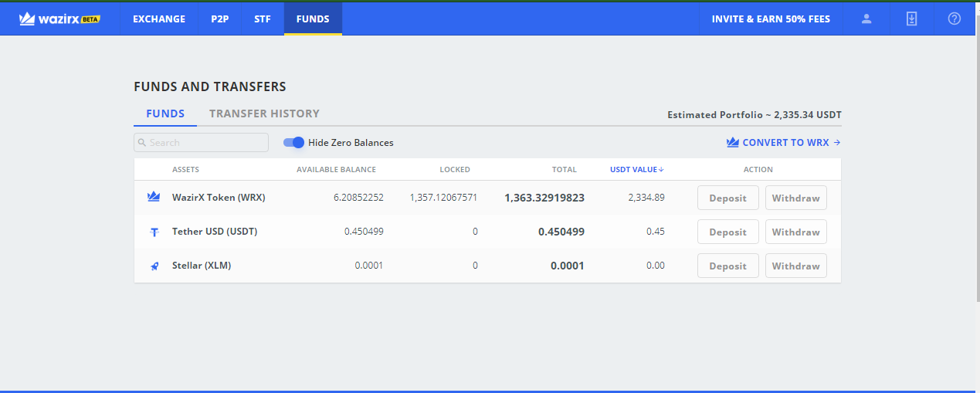The image size is (980, 393).
Task: Click the Assets column header
Action: coord(185,170)
